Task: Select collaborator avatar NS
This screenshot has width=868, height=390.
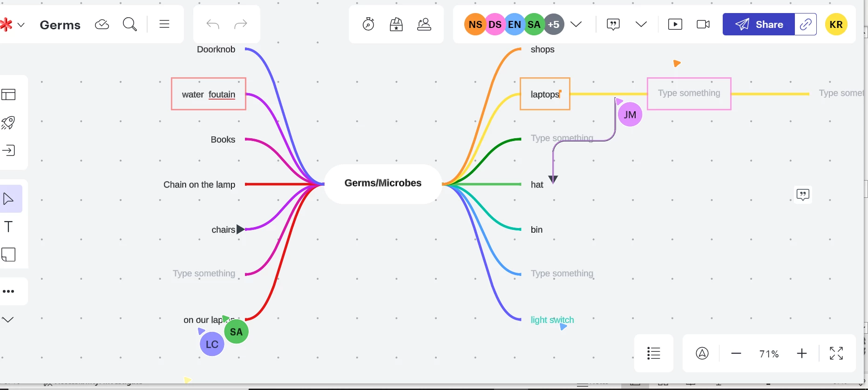Action: [x=475, y=25]
